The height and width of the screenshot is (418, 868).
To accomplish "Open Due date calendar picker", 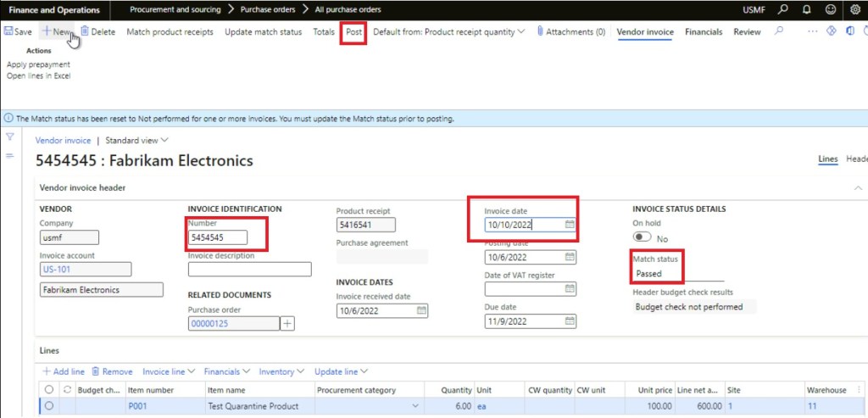I will click(570, 322).
